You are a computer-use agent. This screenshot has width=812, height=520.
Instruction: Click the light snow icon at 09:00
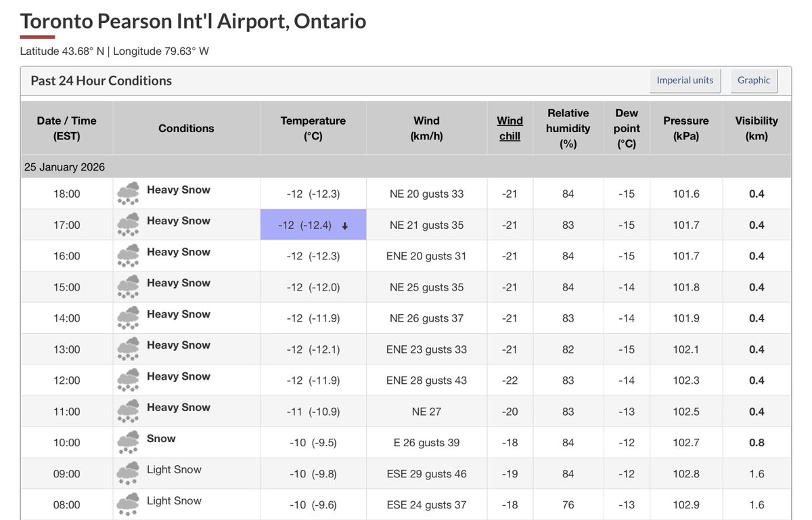(128, 473)
